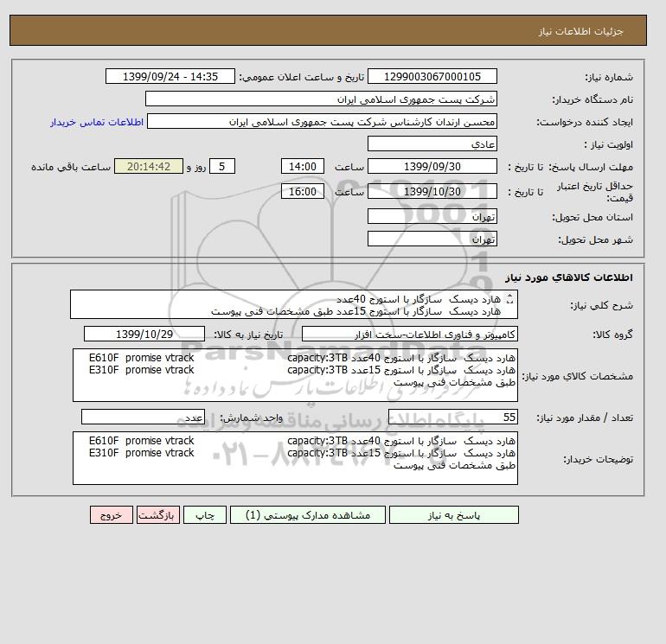
Task: Click the ساعت باقی مانده label
Action: tap(71, 167)
